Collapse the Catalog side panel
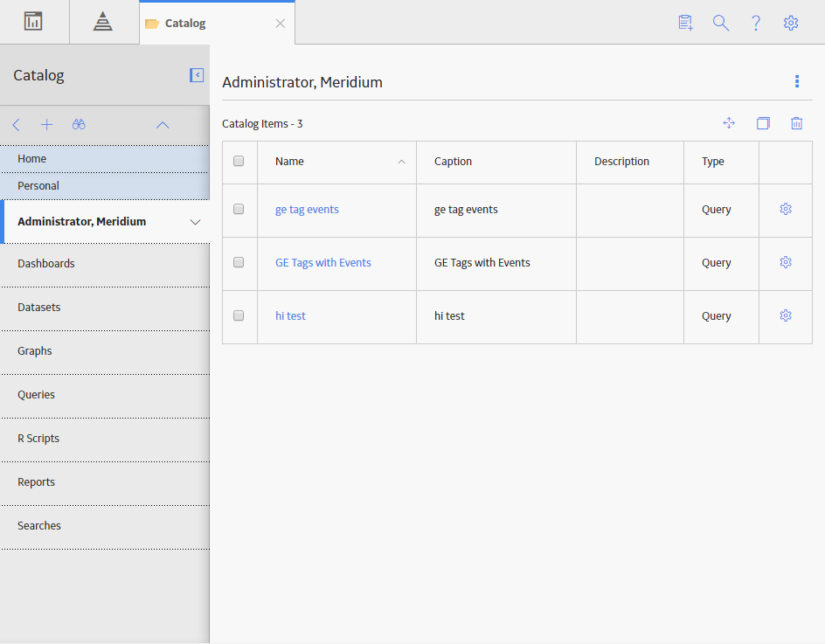 pyautogui.click(x=197, y=75)
